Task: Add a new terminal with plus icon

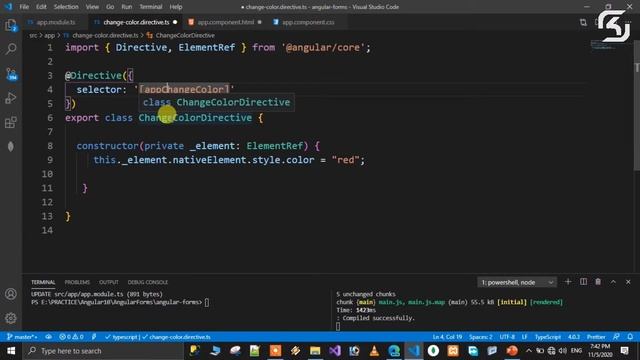Action: (x=568, y=282)
